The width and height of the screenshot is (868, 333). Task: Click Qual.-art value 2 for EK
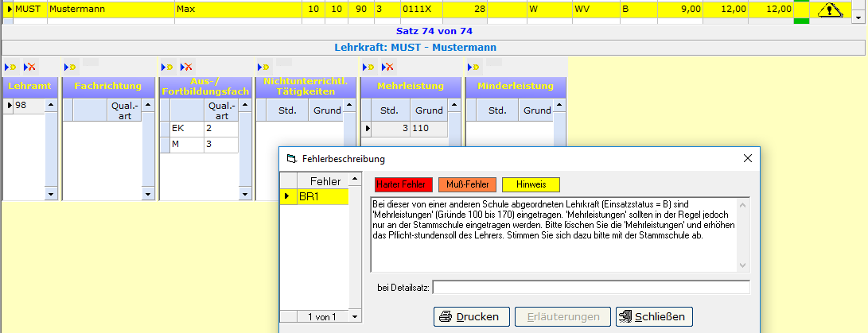[221, 128]
